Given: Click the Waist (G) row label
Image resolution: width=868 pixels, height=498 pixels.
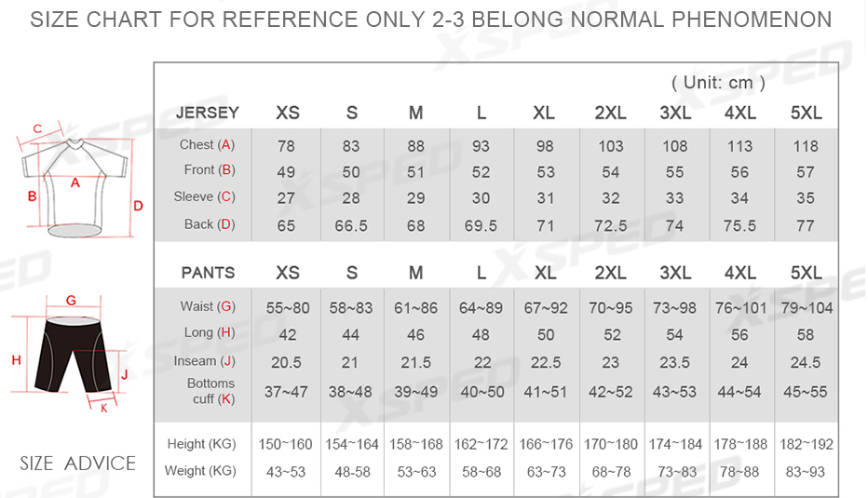Looking at the screenshot, I should coord(207,306).
